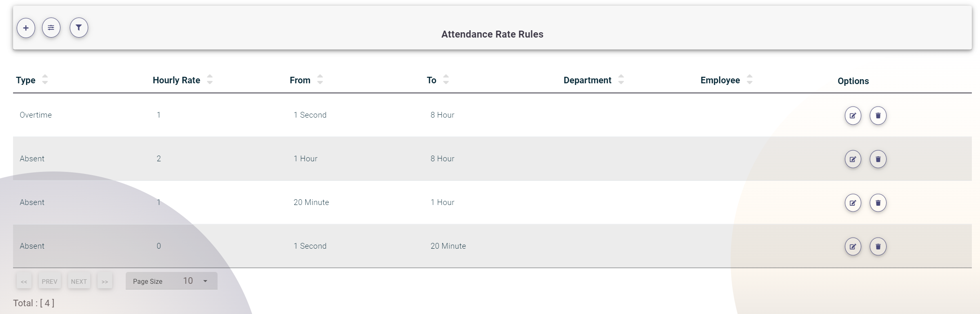
Task: Go to the previous page with PREV
Action: (49, 281)
